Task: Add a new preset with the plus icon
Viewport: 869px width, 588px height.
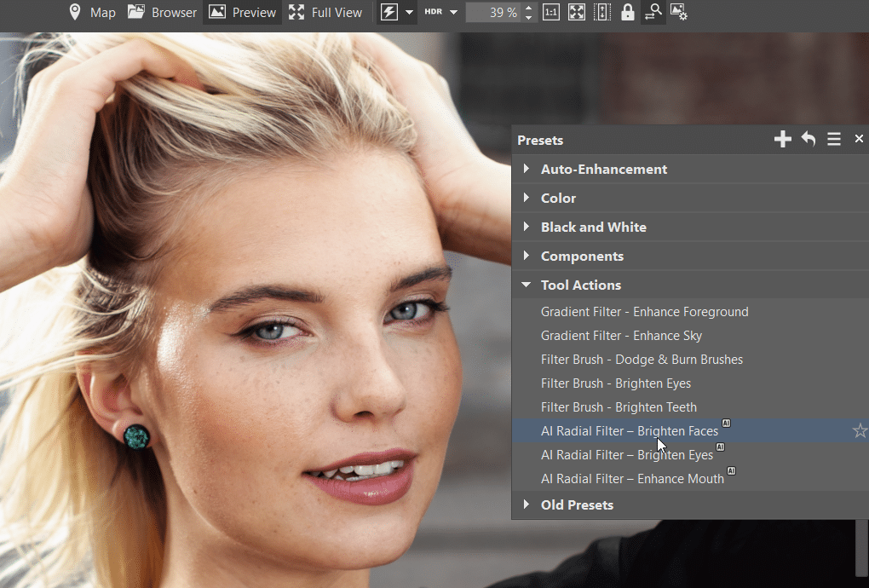Action: (782, 139)
